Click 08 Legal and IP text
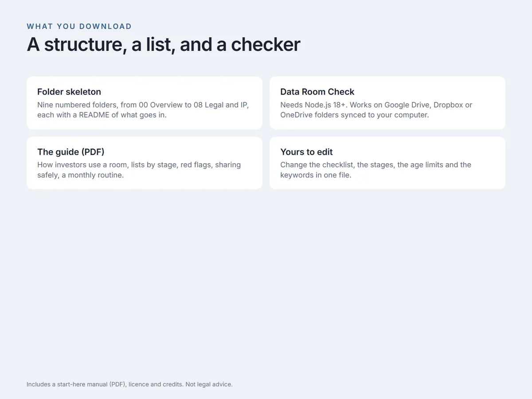532x399 pixels. pyautogui.click(x=220, y=105)
